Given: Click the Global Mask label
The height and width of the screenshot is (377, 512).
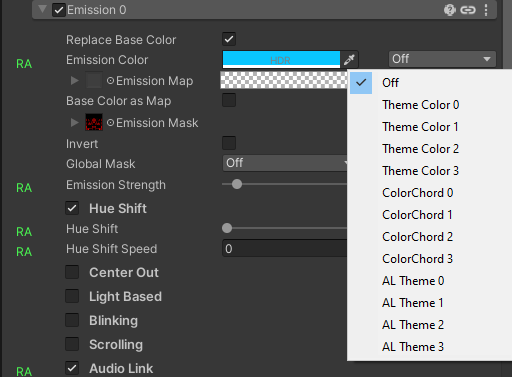Looking at the screenshot, I should pos(101,164).
